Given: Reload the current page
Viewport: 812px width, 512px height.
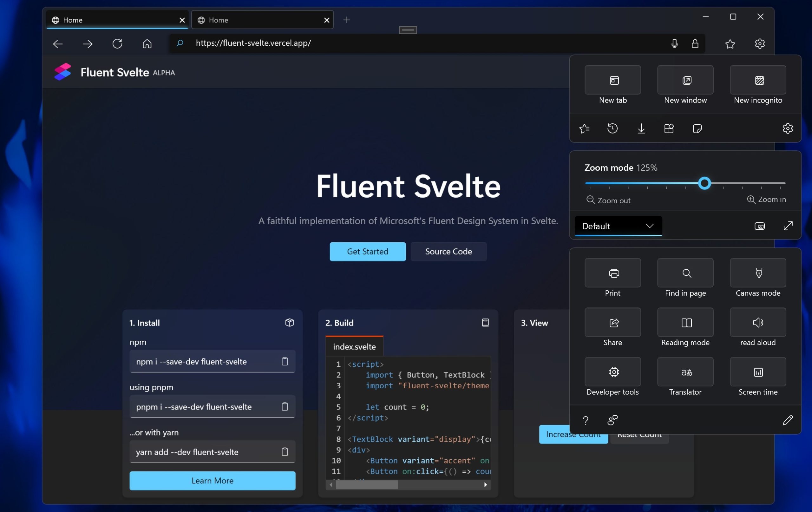Looking at the screenshot, I should coord(117,43).
